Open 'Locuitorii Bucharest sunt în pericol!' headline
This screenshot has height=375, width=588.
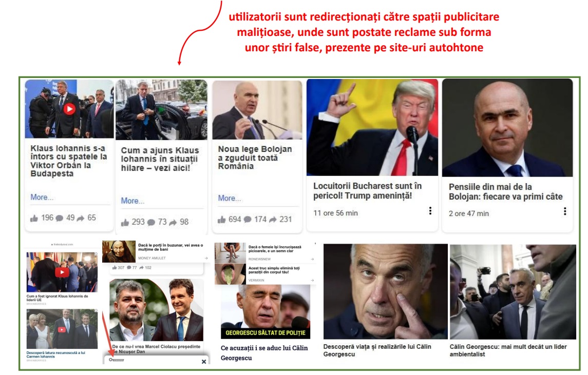click(x=368, y=191)
